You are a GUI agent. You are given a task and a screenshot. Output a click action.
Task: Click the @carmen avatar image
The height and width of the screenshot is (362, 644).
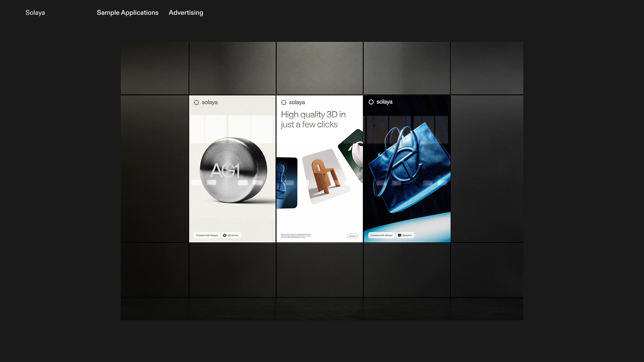(x=225, y=235)
